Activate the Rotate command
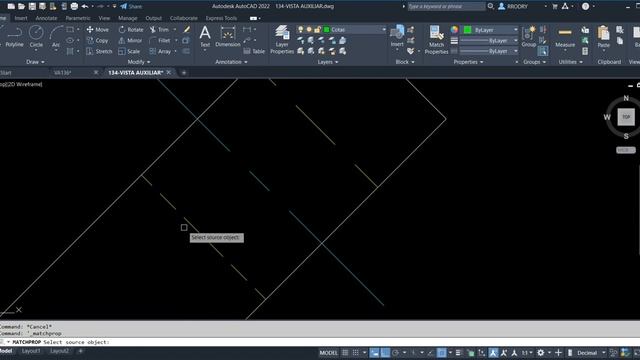 click(131, 29)
